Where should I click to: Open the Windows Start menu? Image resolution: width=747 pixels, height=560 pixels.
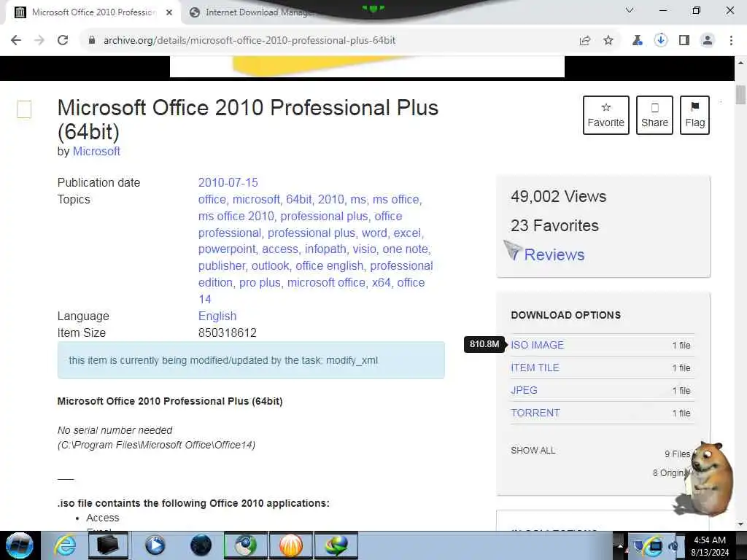[20, 545]
